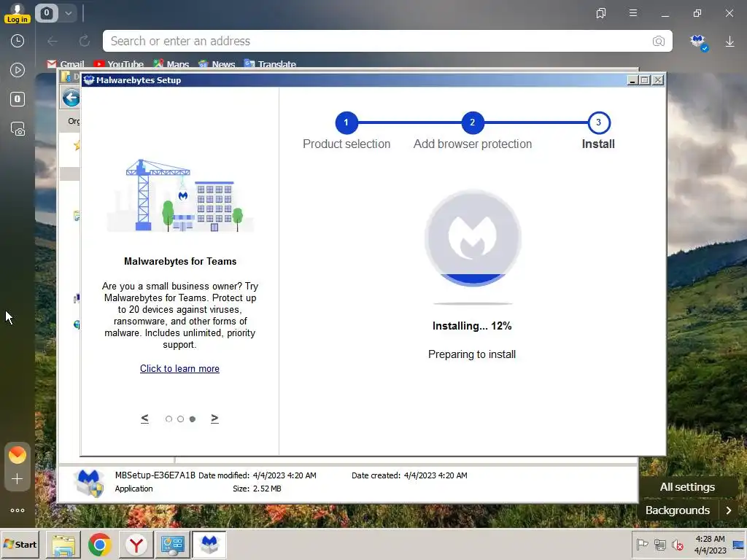The width and height of the screenshot is (747, 560).
Task: Click the Malwarebytes Setup title bar icon
Action: [x=88, y=80]
